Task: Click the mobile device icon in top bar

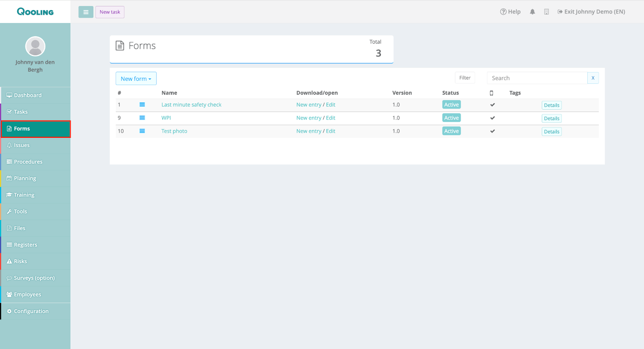Action: click(x=546, y=12)
